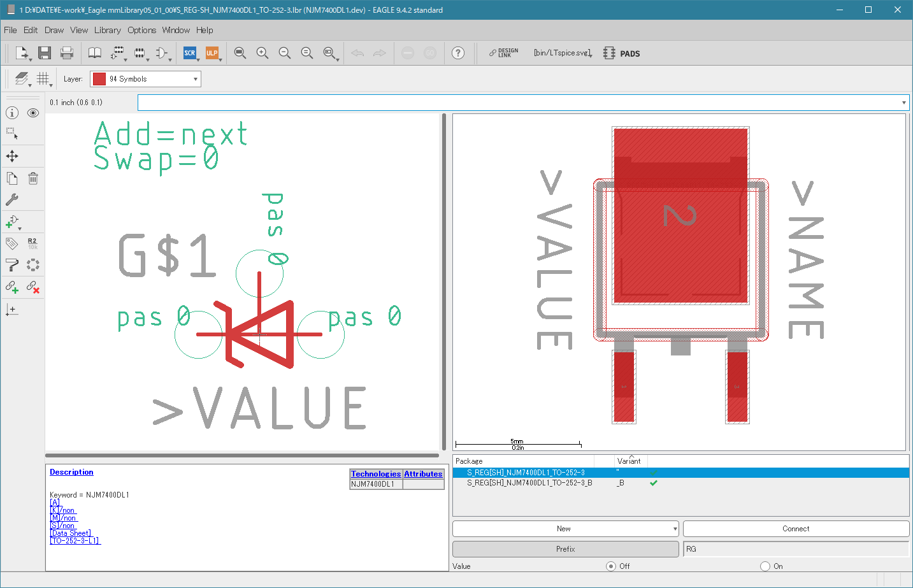Open the File menu
This screenshot has width=913, height=588.
[10, 30]
